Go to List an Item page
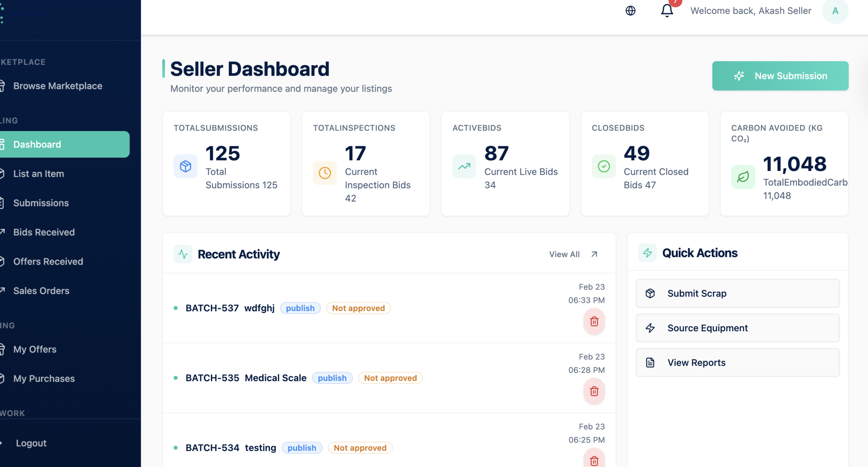868x467 pixels. [x=39, y=174]
